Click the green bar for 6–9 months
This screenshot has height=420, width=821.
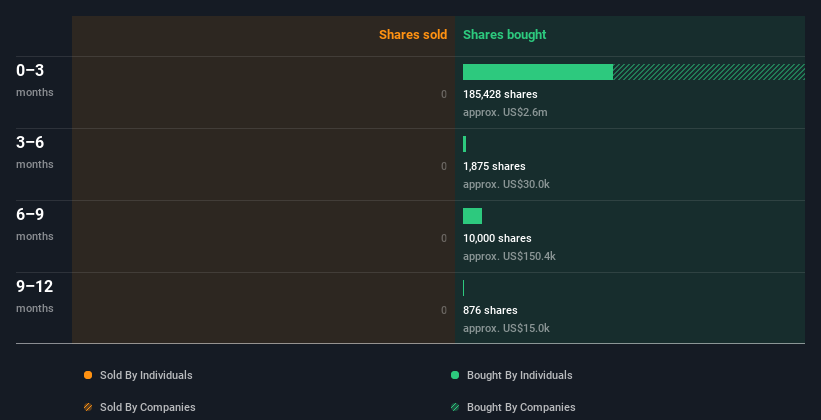[x=472, y=216]
